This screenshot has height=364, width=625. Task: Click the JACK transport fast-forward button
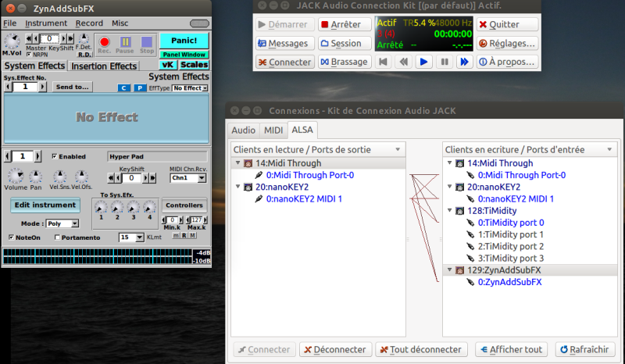pos(464,62)
